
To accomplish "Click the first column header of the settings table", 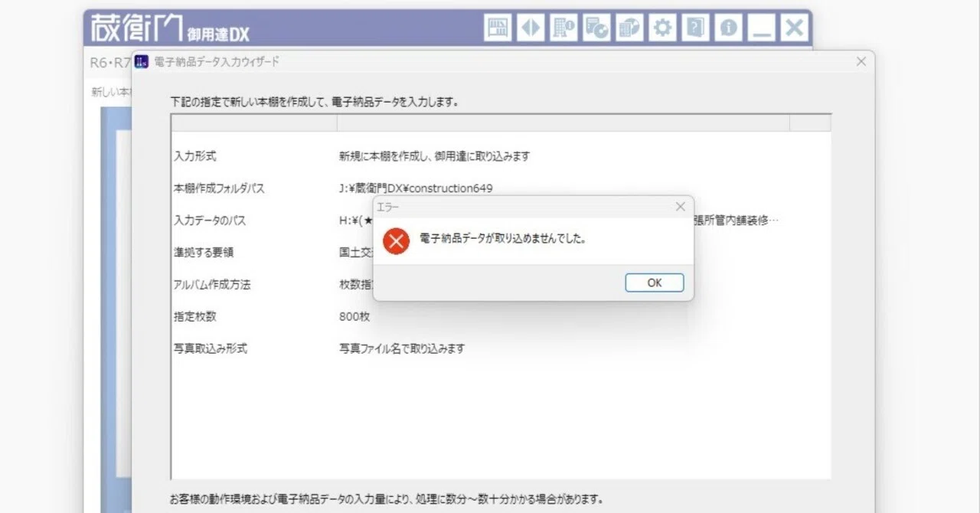I will [254, 123].
